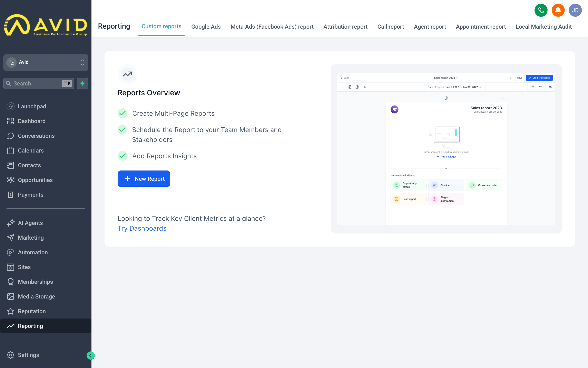The width and height of the screenshot is (588, 368).
Task: Switch to Custom reports tab
Action: click(161, 26)
